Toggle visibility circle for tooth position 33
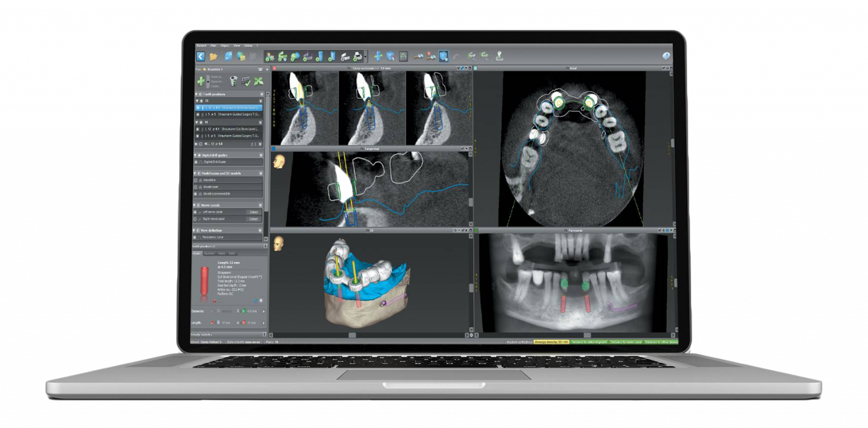This screenshot has width=868, height=428. (x=201, y=101)
